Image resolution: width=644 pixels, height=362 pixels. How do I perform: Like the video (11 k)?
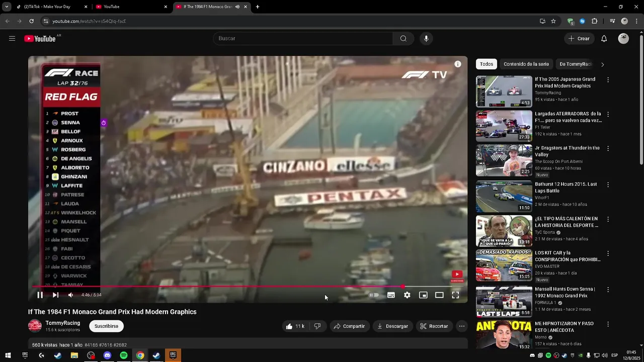pyautogui.click(x=295, y=326)
